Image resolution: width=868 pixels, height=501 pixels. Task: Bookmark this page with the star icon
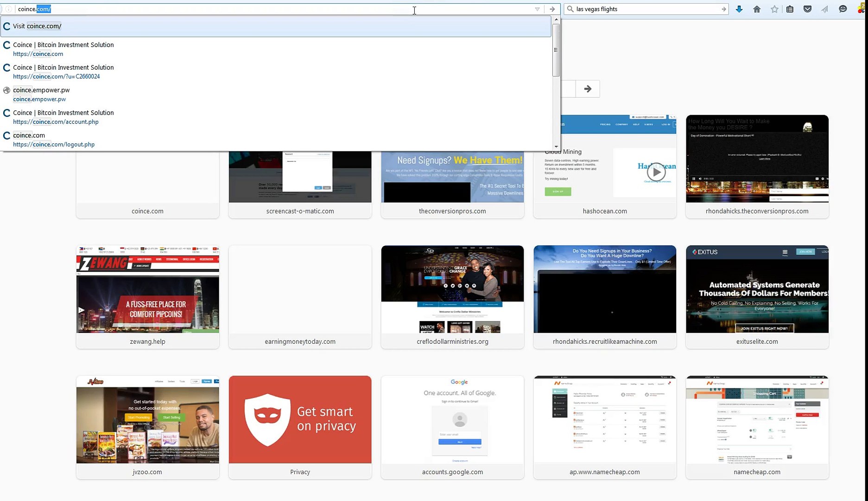tap(774, 9)
